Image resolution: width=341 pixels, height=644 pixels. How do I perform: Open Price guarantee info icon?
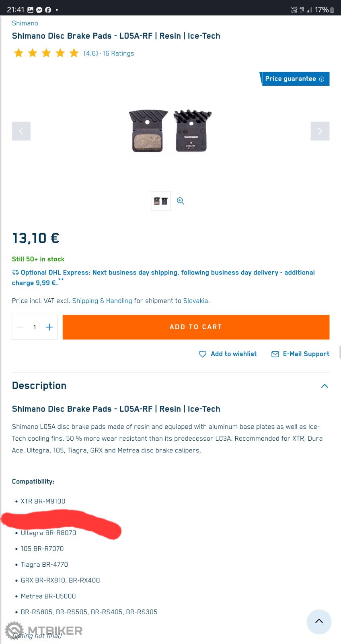(322, 79)
